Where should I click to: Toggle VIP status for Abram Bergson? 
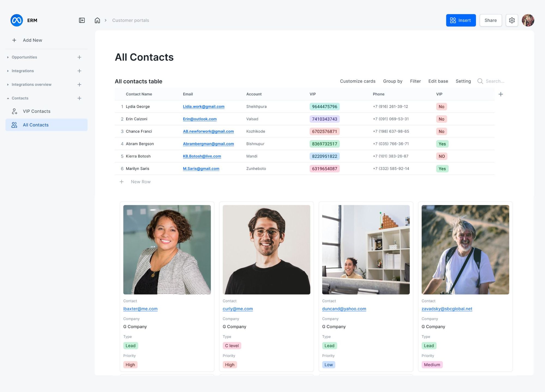pos(442,144)
